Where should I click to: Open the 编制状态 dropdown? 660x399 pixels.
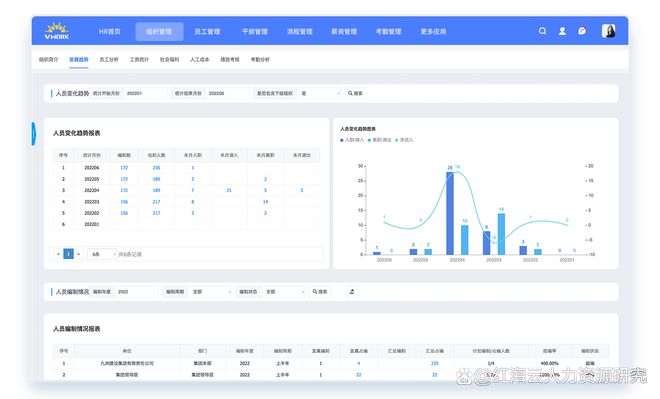pyautogui.click(x=284, y=291)
